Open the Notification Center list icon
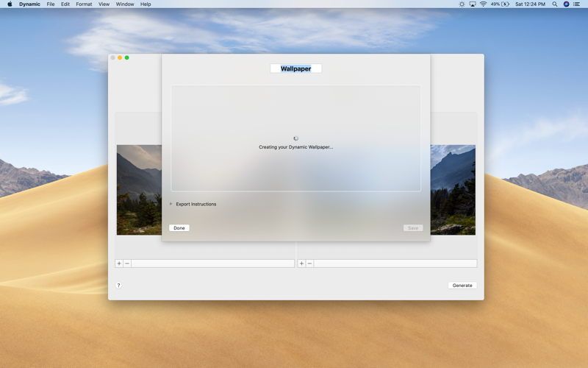Image resolution: width=588 pixels, height=368 pixels. pos(577,4)
